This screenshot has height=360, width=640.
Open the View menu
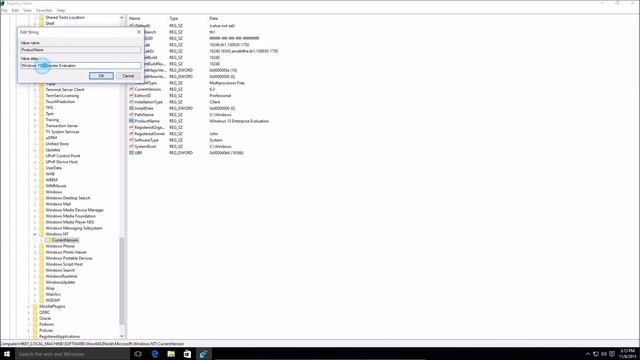click(x=27, y=10)
